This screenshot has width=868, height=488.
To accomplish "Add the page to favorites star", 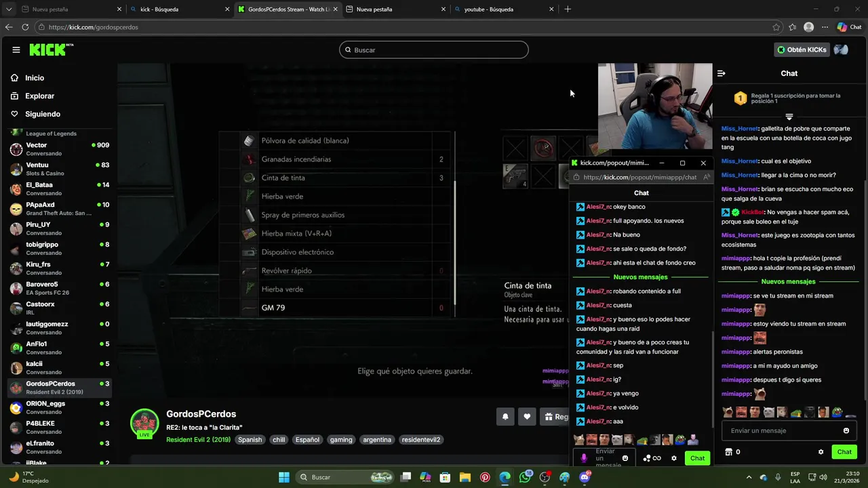I will (x=776, y=27).
